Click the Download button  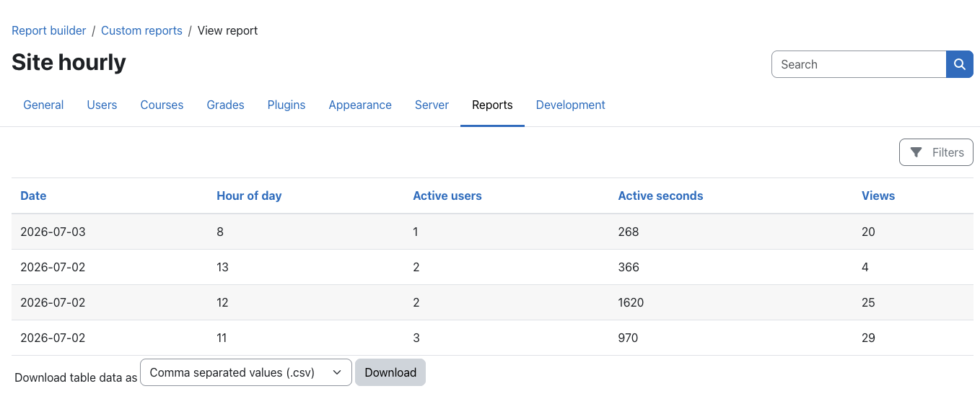click(390, 372)
